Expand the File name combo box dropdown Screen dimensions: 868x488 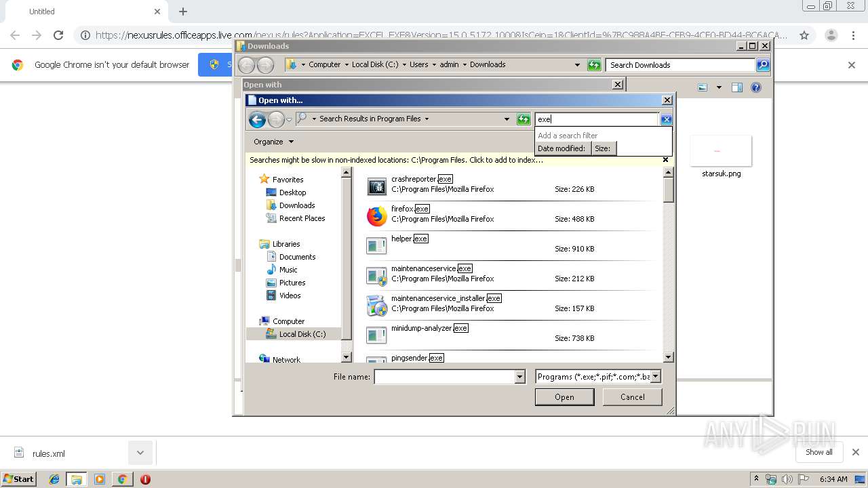click(x=520, y=377)
